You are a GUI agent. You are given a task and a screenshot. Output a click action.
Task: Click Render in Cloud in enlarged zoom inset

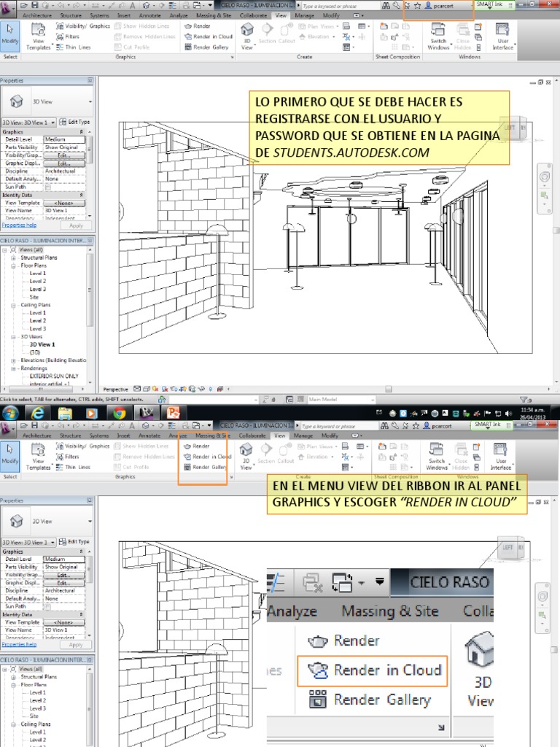(x=373, y=671)
